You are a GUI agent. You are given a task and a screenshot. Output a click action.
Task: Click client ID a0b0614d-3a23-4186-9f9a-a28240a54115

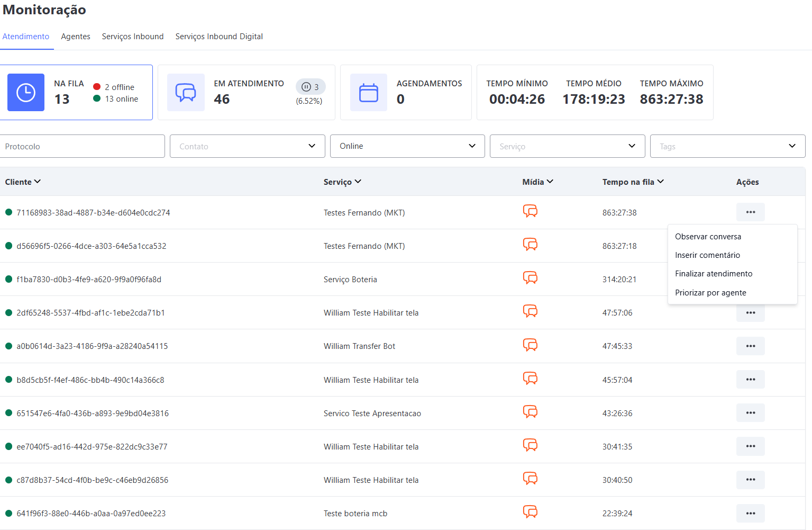(x=92, y=346)
